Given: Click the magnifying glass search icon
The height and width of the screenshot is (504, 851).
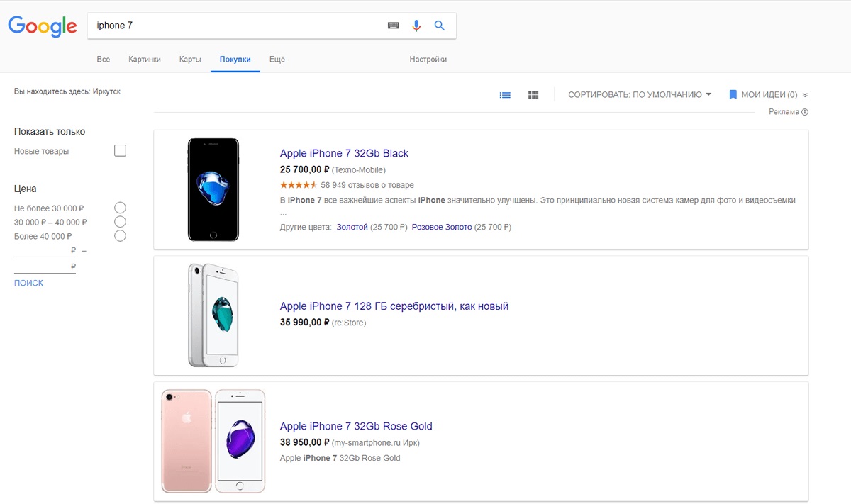Looking at the screenshot, I should [440, 26].
